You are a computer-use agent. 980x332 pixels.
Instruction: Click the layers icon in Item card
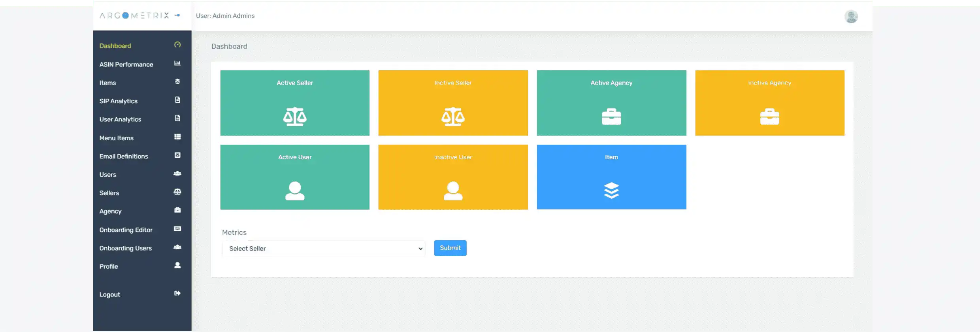(611, 191)
